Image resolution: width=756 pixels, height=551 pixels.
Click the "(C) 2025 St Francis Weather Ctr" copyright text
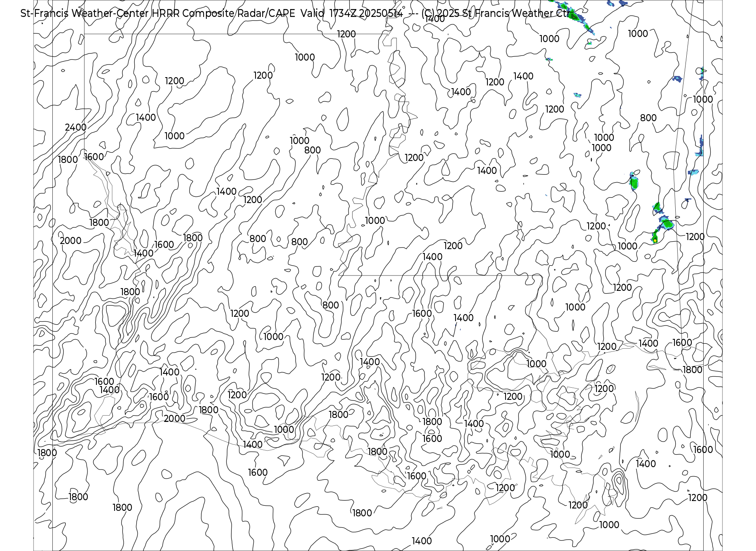pyautogui.click(x=496, y=13)
